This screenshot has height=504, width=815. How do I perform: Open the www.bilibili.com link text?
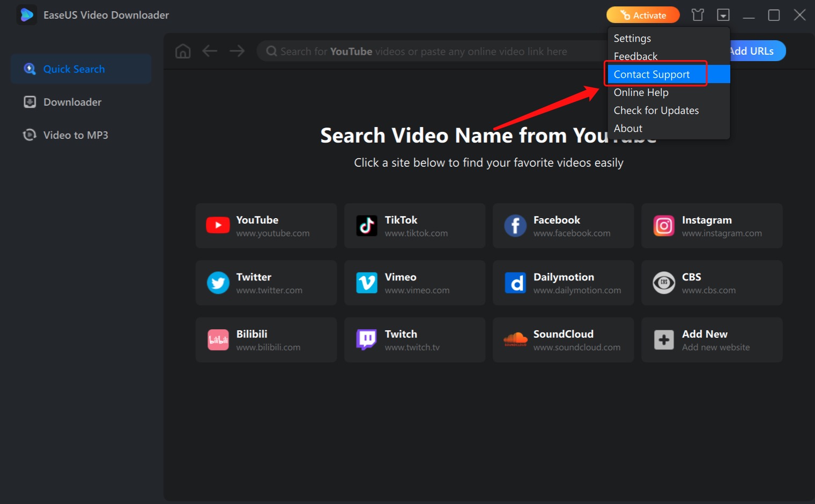pos(268,347)
